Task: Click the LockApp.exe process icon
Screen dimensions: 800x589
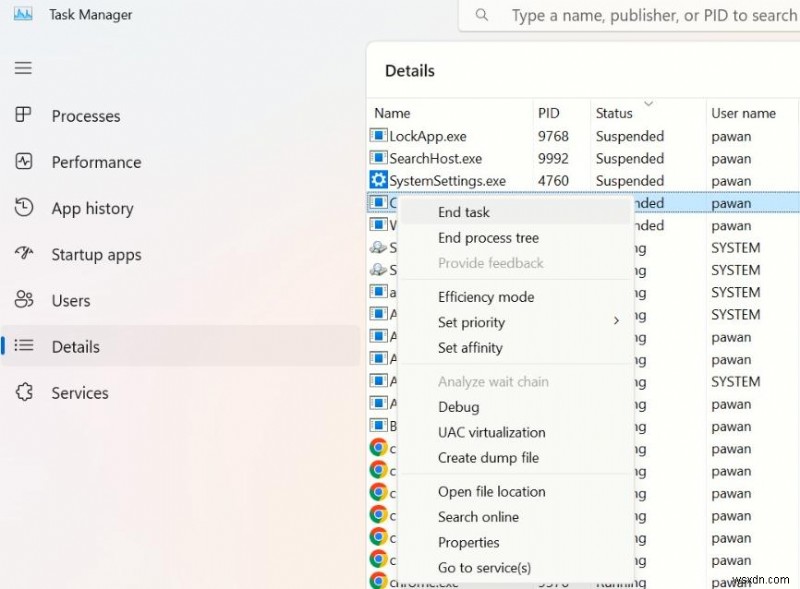Action: click(x=378, y=135)
